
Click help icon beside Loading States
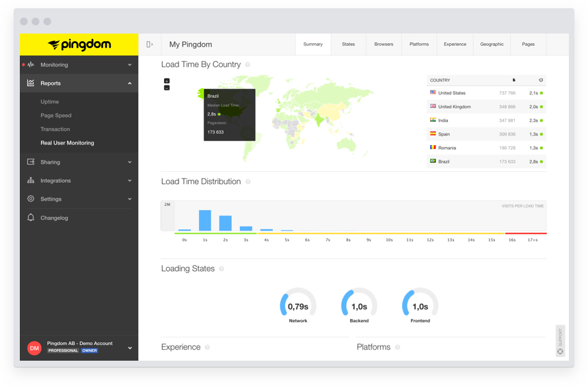tap(222, 269)
